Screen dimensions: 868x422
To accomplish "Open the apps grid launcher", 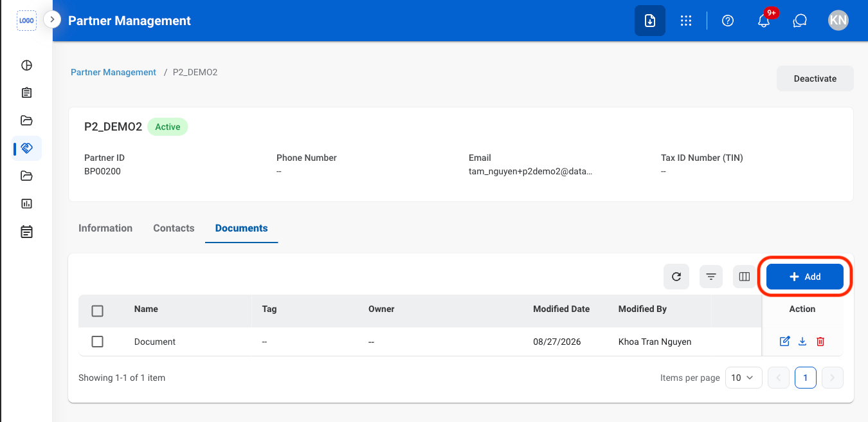I will point(686,21).
